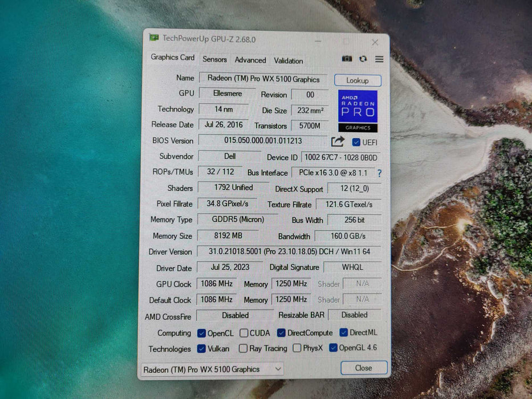The width and height of the screenshot is (532, 399).
Task: Open the Advanced tab
Action: tap(250, 59)
